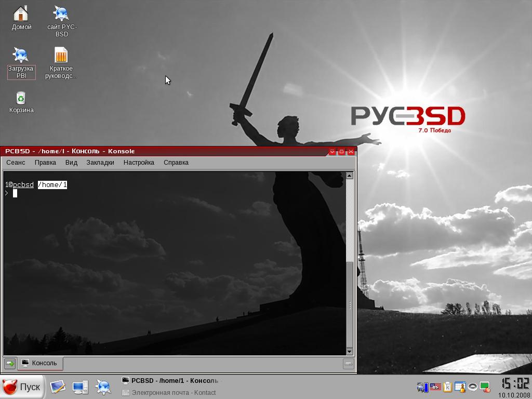The height and width of the screenshot is (399, 532).
Task: Activate PCBSD - /home/1 - Консоль taskbar entry
Action: click(170, 381)
